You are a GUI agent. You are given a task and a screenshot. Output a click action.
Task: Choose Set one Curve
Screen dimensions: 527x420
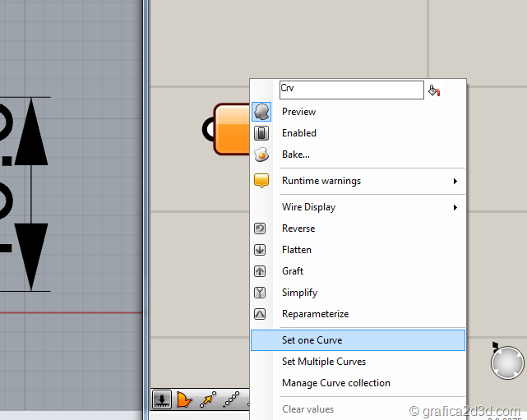[x=312, y=340]
